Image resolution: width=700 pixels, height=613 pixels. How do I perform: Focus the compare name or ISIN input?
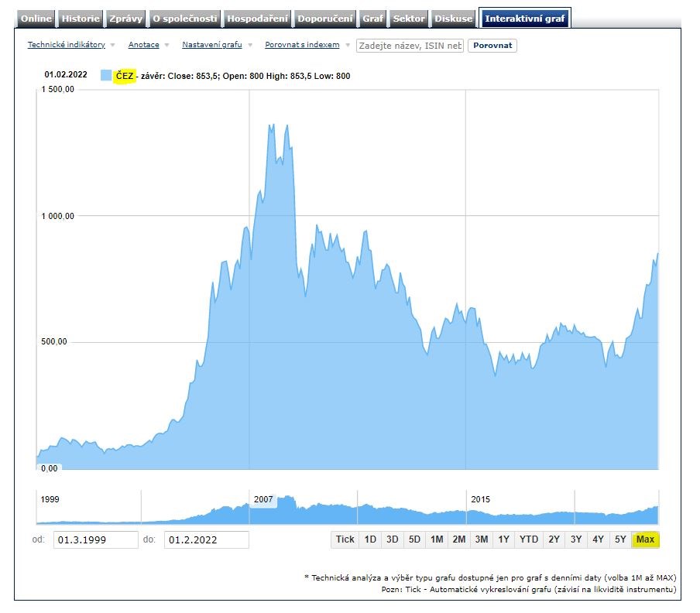[x=410, y=46]
